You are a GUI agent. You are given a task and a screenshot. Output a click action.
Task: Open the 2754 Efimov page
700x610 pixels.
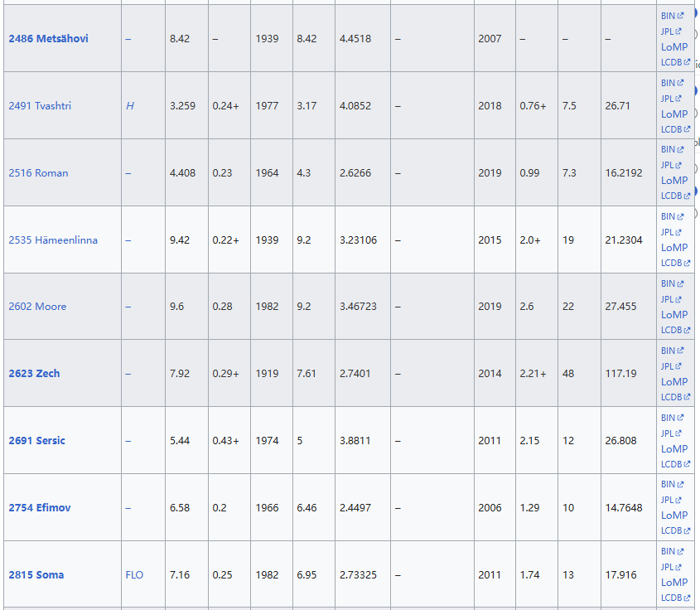point(39,508)
